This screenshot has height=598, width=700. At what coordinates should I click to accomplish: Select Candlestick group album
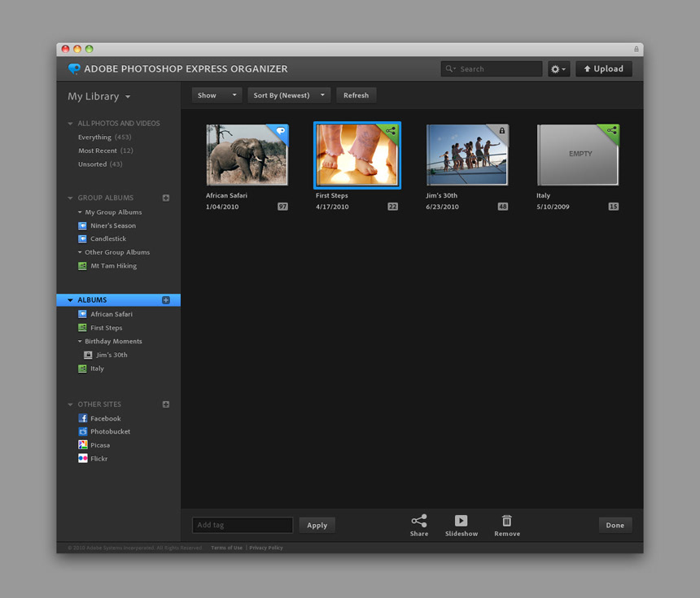click(103, 238)
